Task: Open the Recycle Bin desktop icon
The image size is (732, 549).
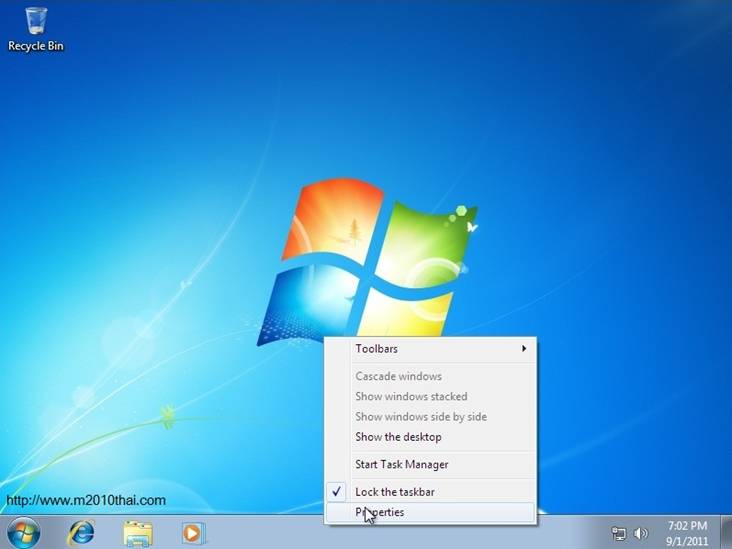Action: click(x=35, y=29)
